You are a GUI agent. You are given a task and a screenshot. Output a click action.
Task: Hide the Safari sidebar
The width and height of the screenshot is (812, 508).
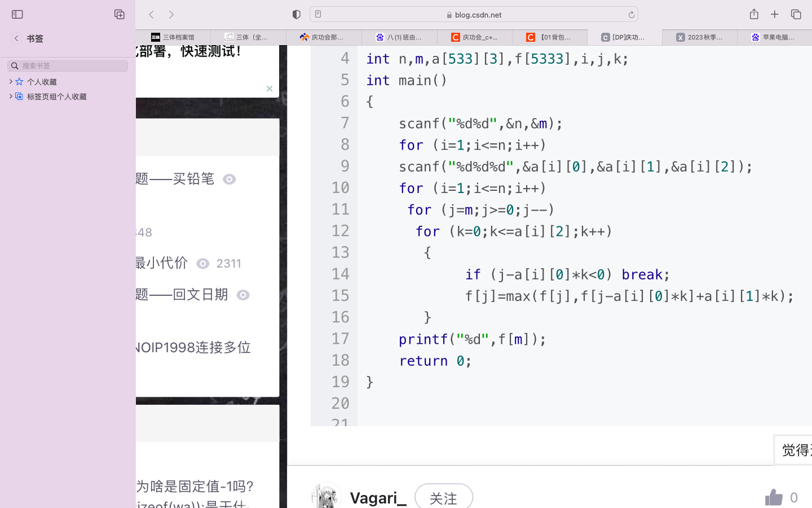click(x=17, y=15)
